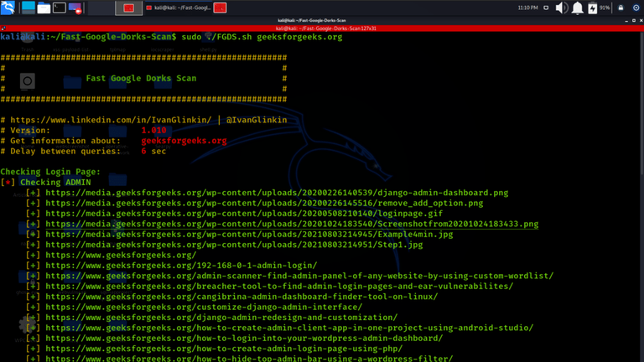Click the 91% battery percentage label

(605, 8)
